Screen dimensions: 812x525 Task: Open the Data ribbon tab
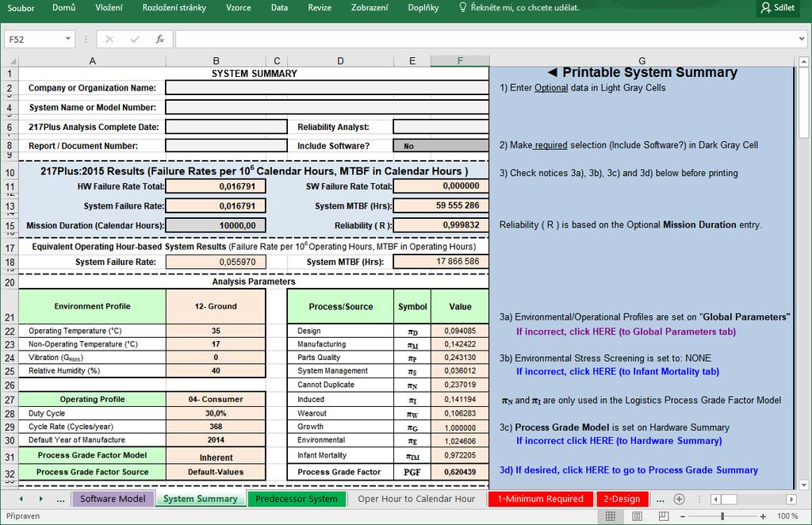[x=279, y=8]
